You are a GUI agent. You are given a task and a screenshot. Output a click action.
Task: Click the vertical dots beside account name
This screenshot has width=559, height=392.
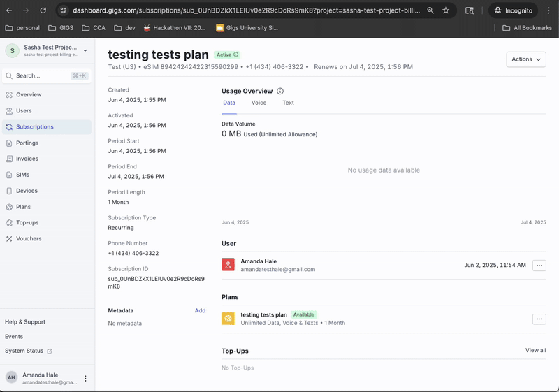point(86,378)
